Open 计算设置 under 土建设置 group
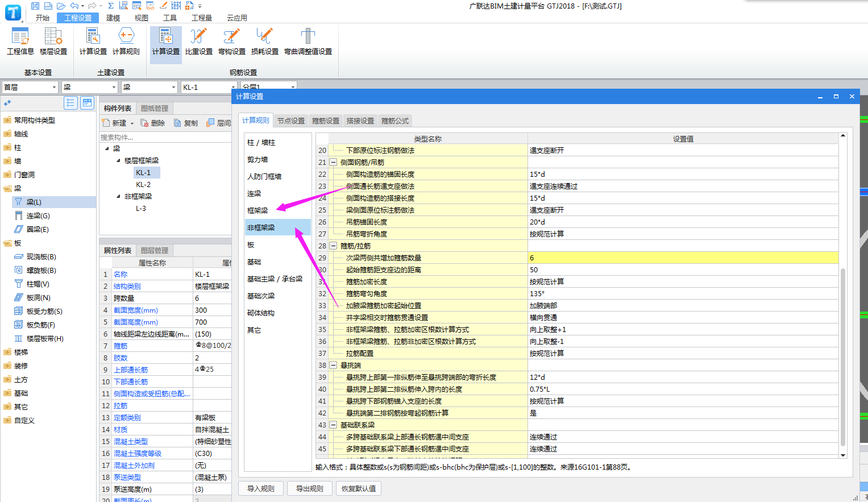This screenshot has width=868, height=502. (93, 42)
